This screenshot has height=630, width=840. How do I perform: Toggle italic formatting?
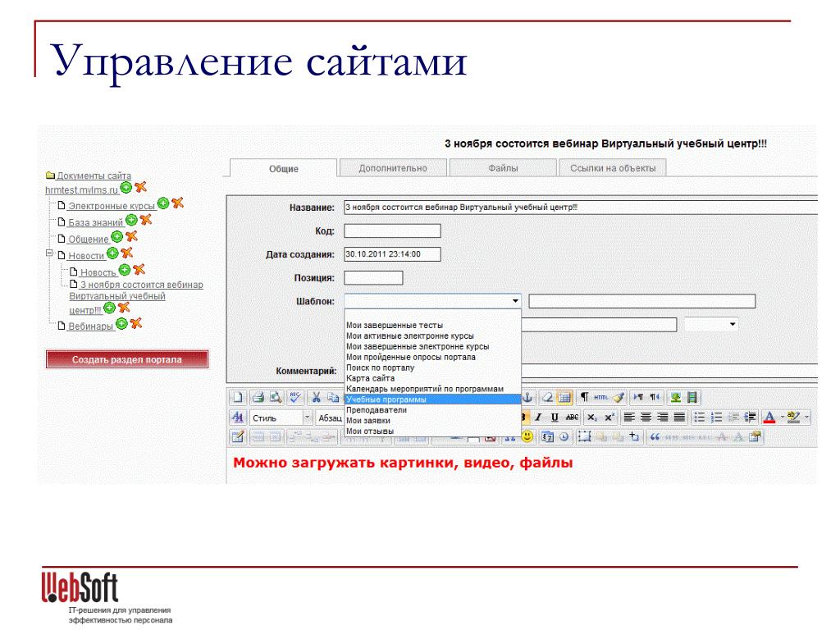[x=538, y=418]
